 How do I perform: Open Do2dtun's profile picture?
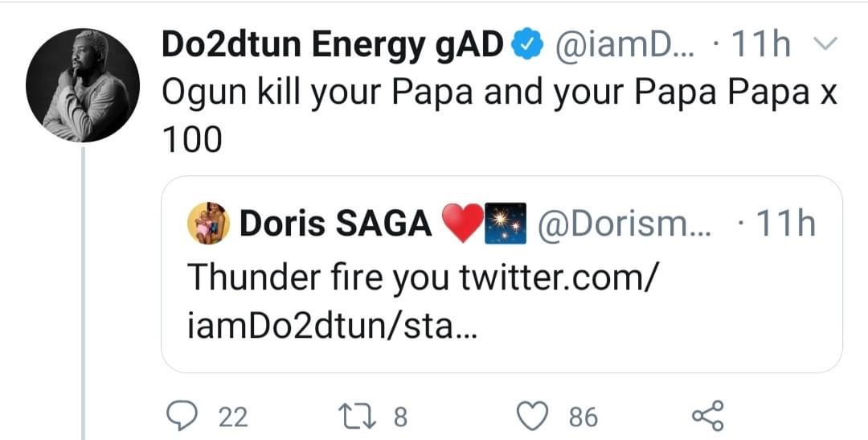[83, 85]
